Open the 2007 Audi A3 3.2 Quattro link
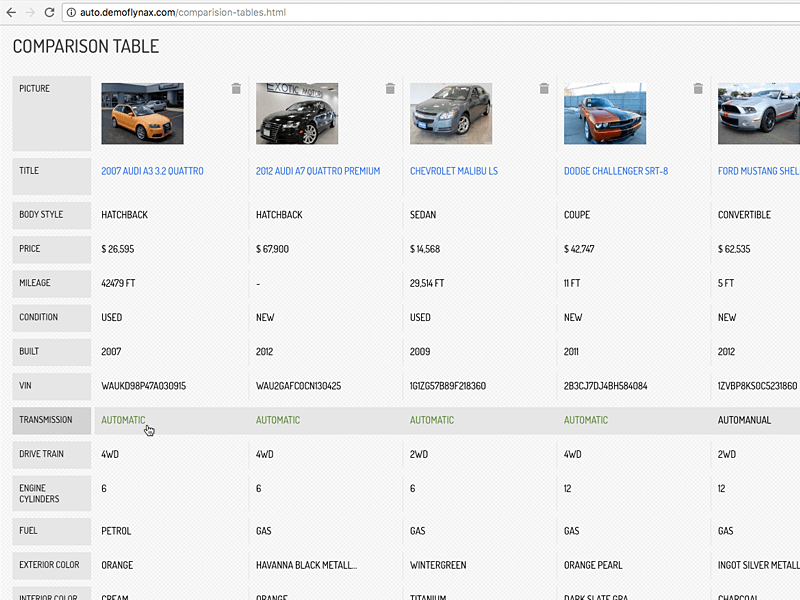This screenshot has height=600, width=800. click(x=153, y=171)
